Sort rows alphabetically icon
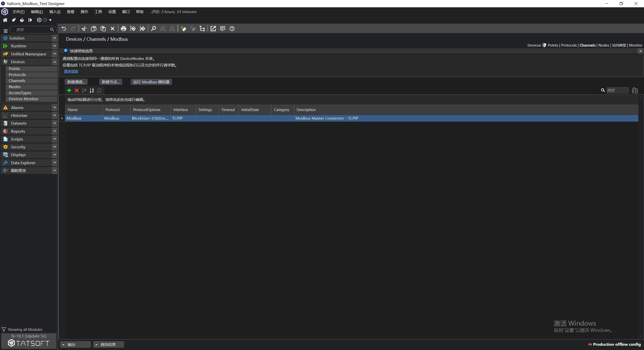The height and width of the screenshot is (350, 644). pos(92,90)
